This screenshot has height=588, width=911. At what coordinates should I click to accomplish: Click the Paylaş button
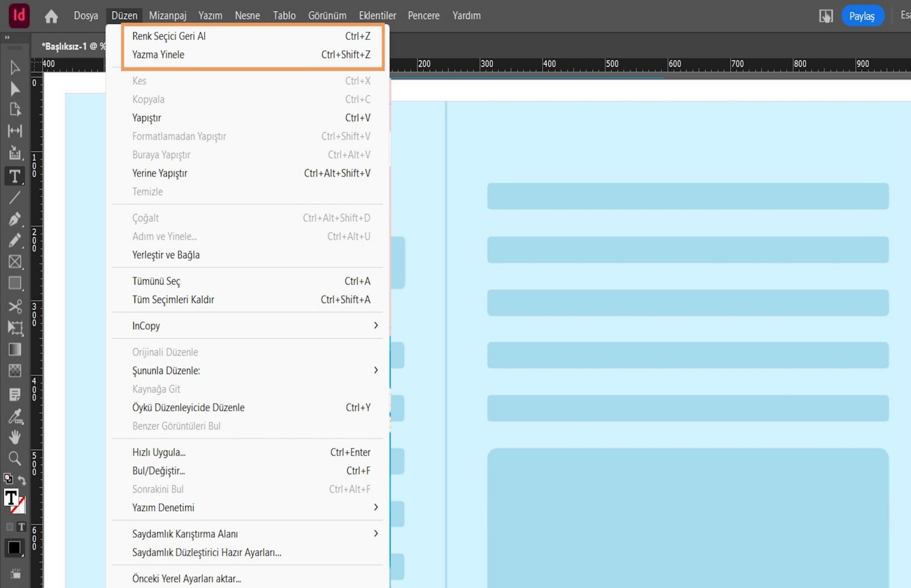(x=862, y=16)
